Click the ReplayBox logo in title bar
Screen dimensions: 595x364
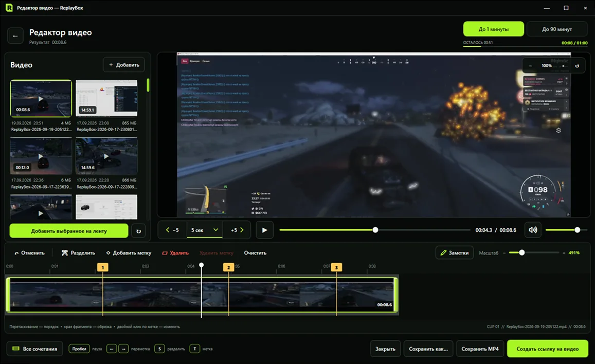(x=9, y=8)
